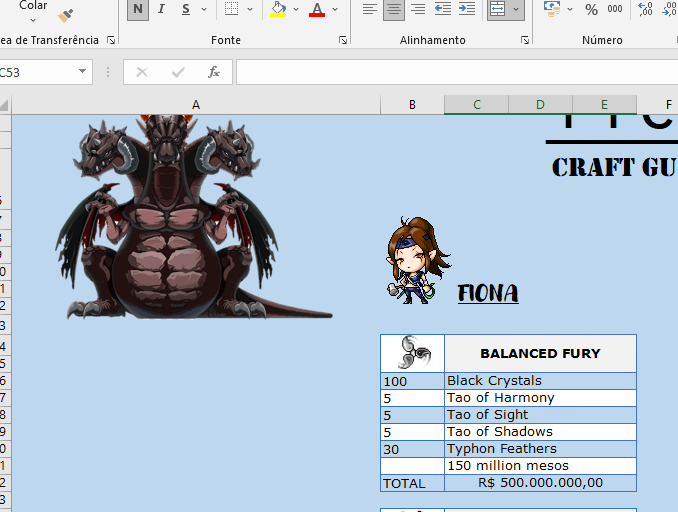This screenshot has height=512, width=678.
Task: Select column B header
Action: 412,105
